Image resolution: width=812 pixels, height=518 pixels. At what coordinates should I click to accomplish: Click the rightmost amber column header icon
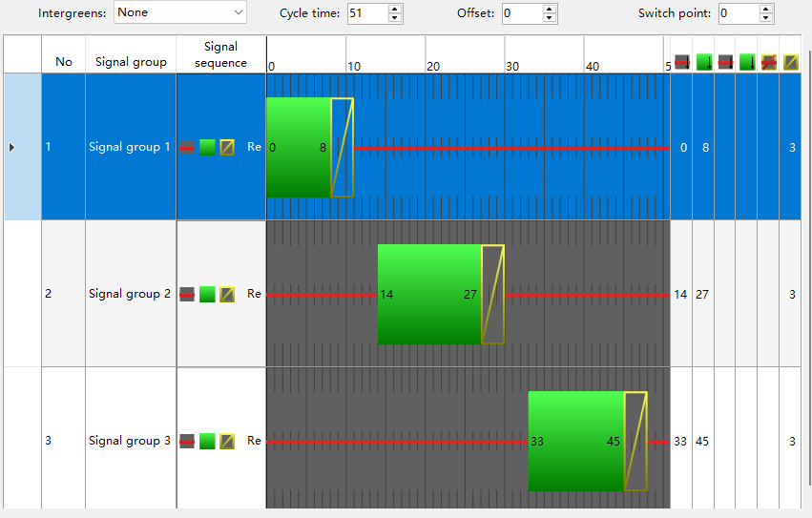[x=791, y=62]
